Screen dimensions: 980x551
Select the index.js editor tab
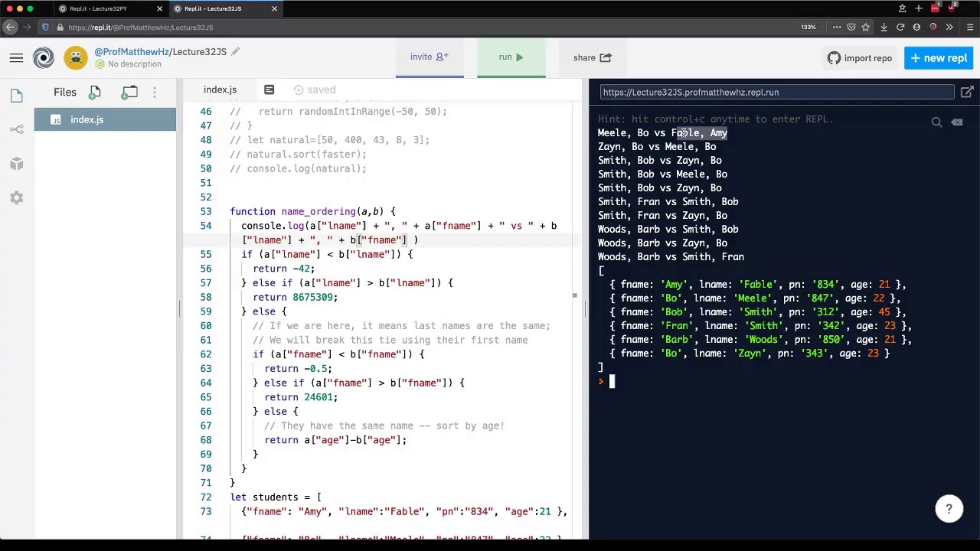pos(220,90)
